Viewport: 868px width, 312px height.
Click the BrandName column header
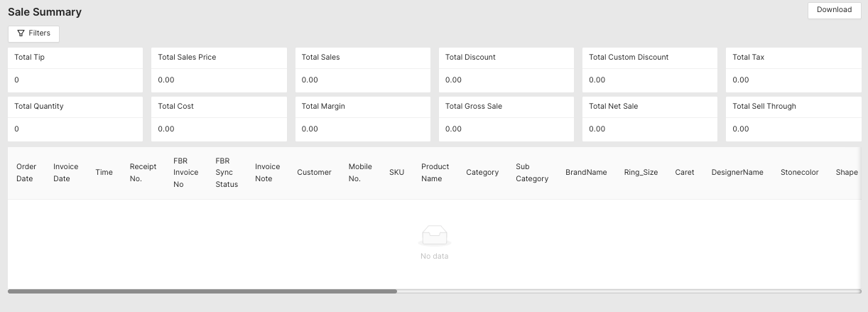pyautogui.click(x=586, y=173)
